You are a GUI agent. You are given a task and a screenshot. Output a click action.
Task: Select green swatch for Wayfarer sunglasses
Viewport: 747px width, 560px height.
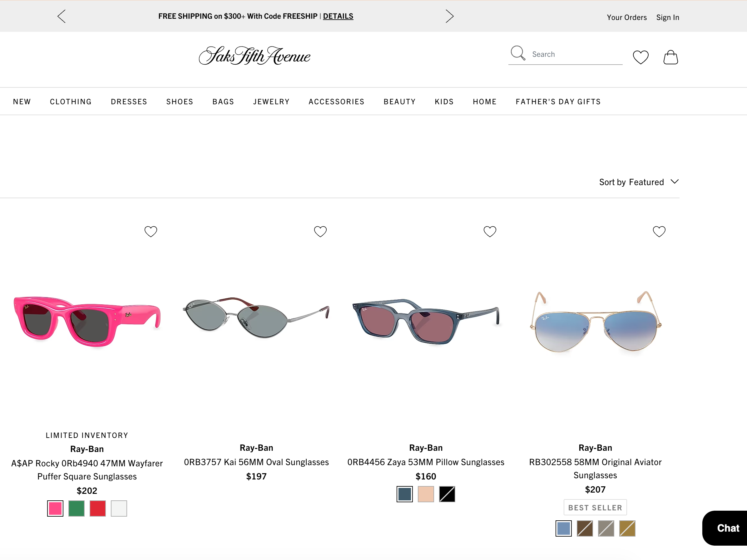[76, 509]
